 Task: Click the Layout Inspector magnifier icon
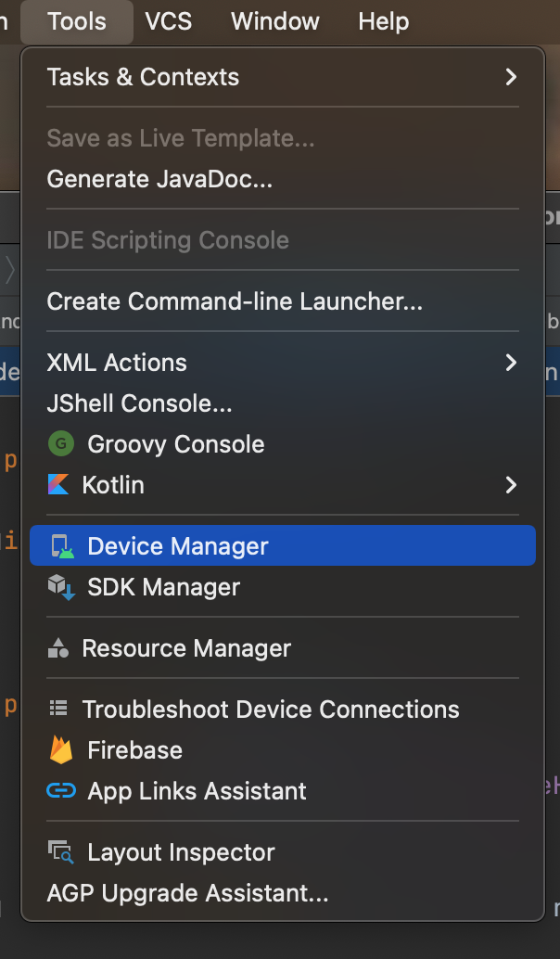61,852
